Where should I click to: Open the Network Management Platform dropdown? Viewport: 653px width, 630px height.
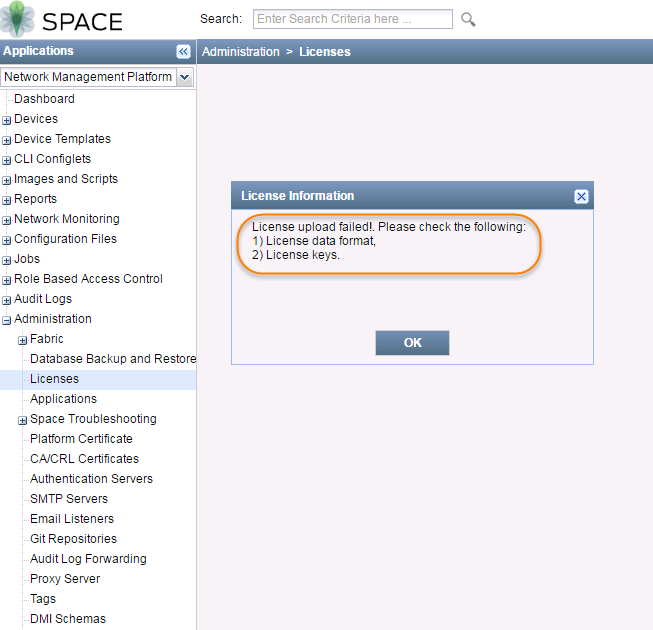[184, 77]
